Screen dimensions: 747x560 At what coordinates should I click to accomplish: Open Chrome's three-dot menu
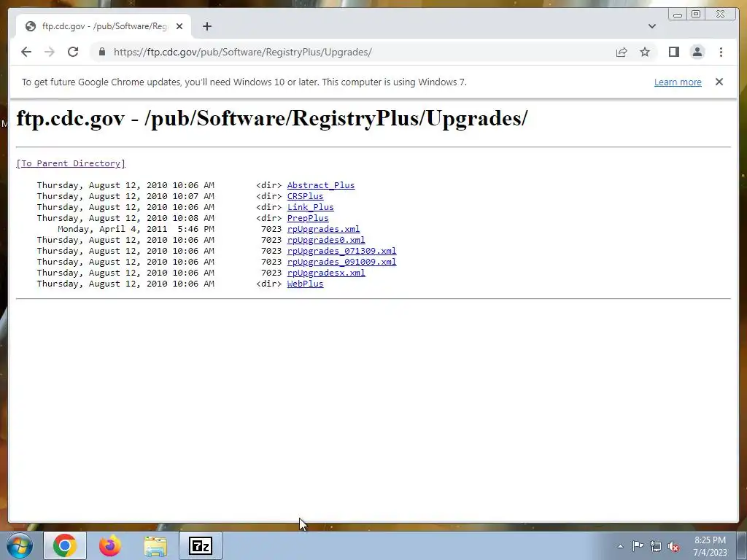(x=721, y=52)
